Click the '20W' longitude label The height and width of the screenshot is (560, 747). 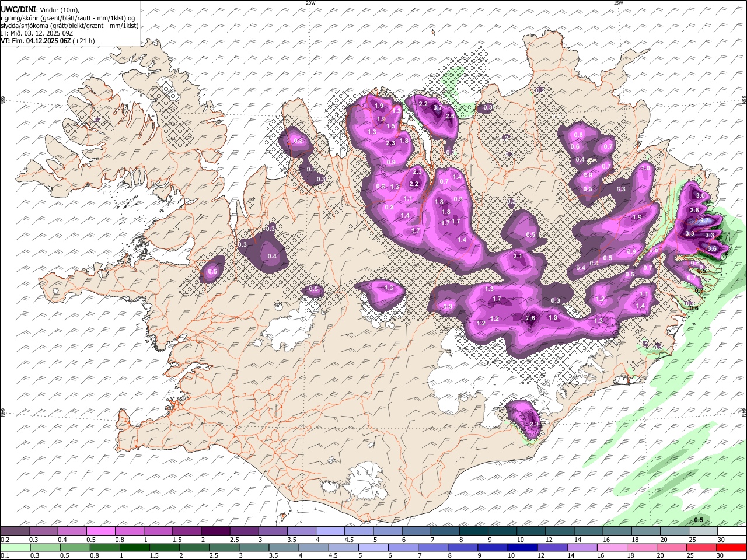point(310,3)
